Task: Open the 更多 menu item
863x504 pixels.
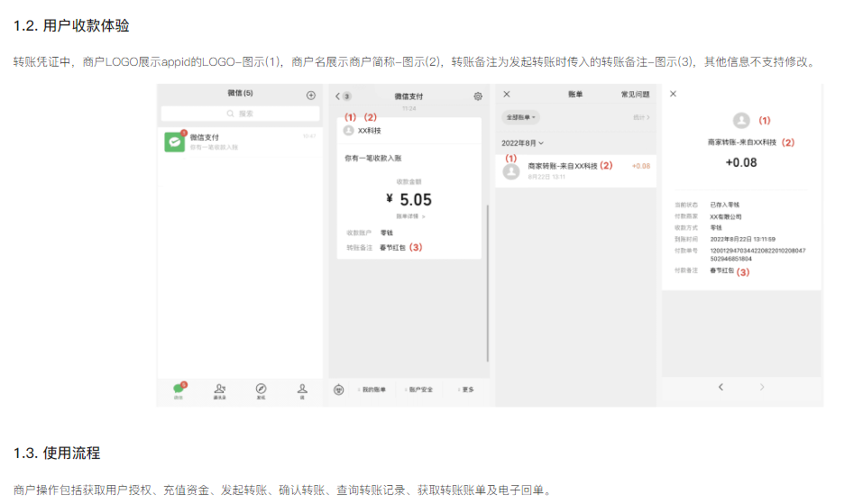Action: (466, 389)
